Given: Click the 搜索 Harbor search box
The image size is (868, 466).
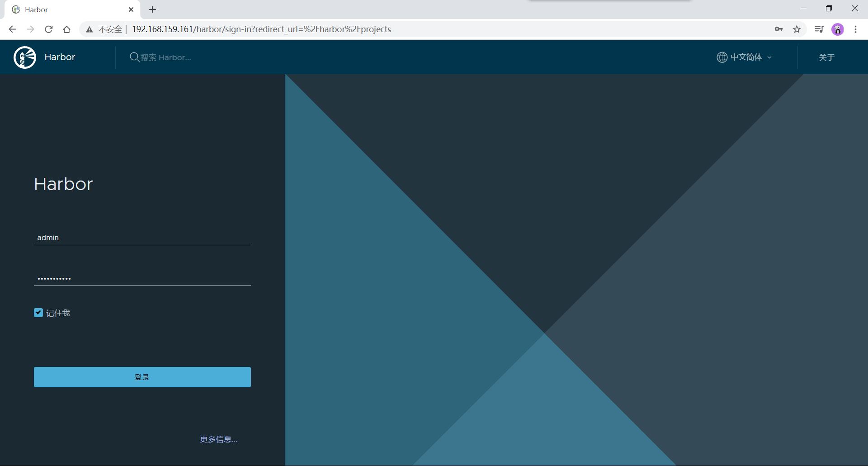Looking at the screenshot, I should [x=166, y=57].
